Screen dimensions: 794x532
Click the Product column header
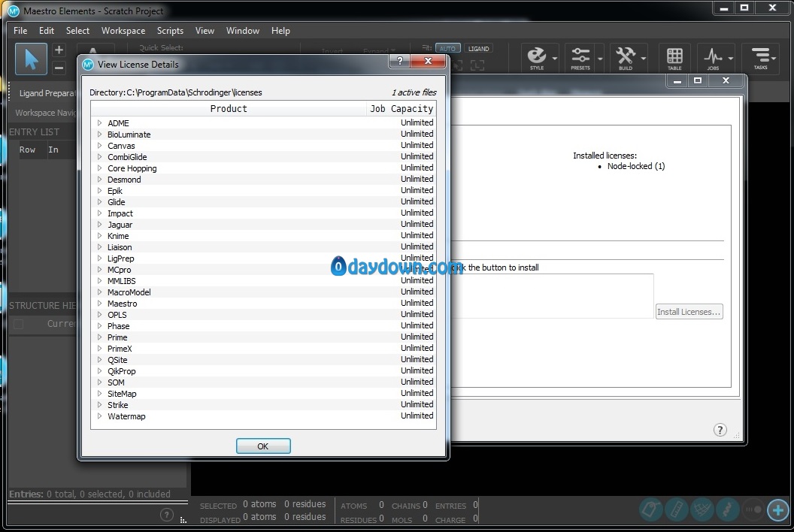point(229,108)
